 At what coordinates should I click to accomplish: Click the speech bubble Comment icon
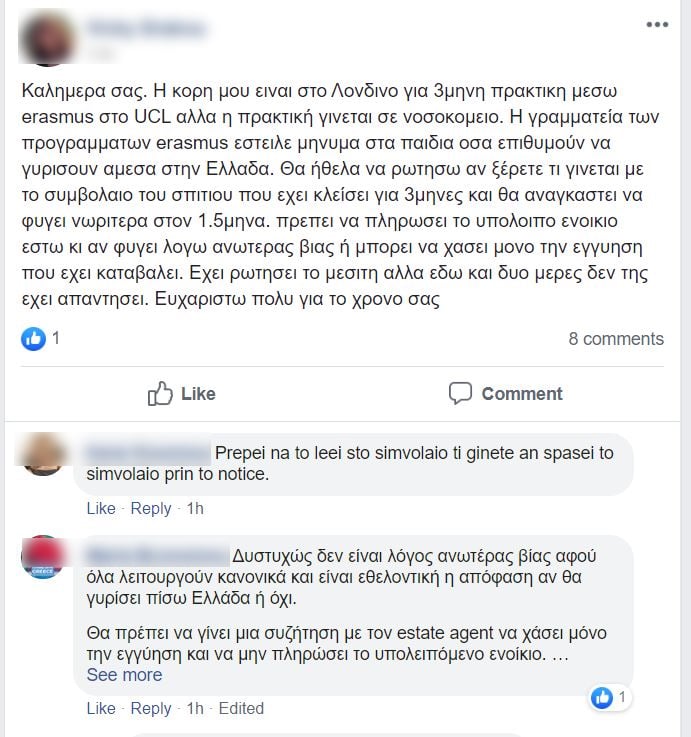[460, 393]
